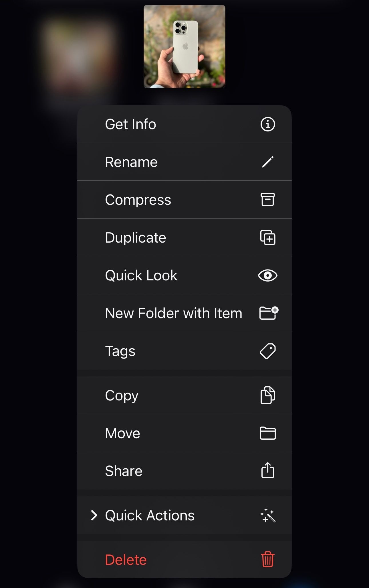369x588 pixels.
Task: Tap the tag icon
Action: coord(268,351)
